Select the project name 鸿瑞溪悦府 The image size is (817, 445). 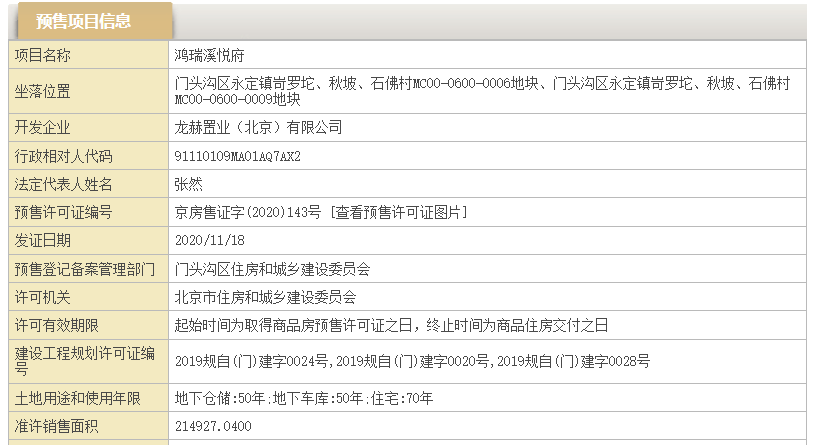pos(209,55)
